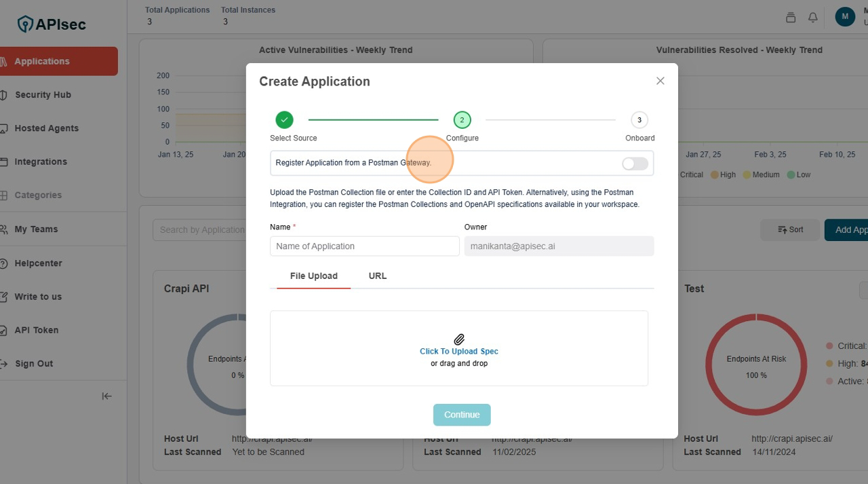This screenshot has width=868, height=484.
Task: Switch to the URL tab
Action: click(x=377, y=276)
